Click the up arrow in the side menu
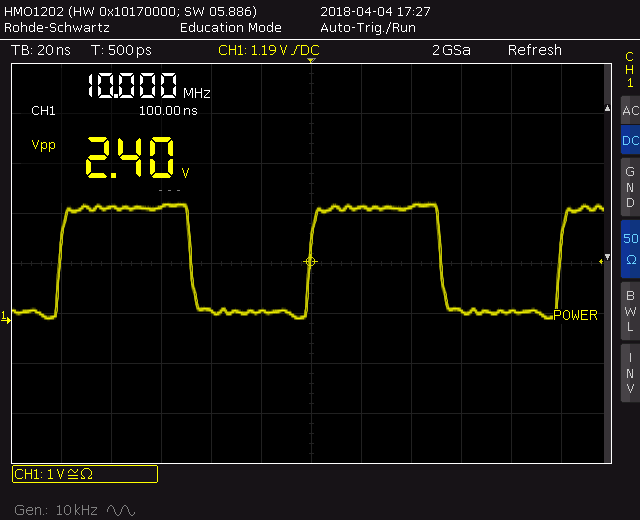 [x=606, y=107]
